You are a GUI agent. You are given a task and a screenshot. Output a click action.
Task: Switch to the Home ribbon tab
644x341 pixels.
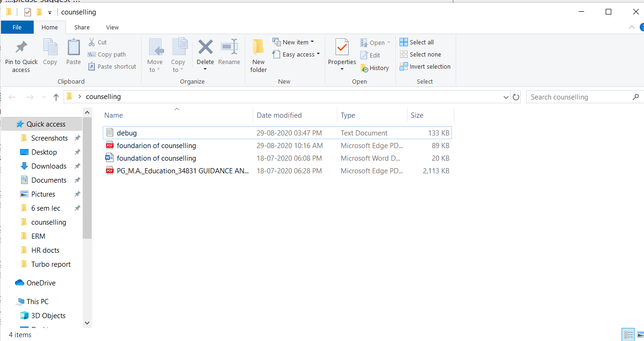tap(50, 27)
